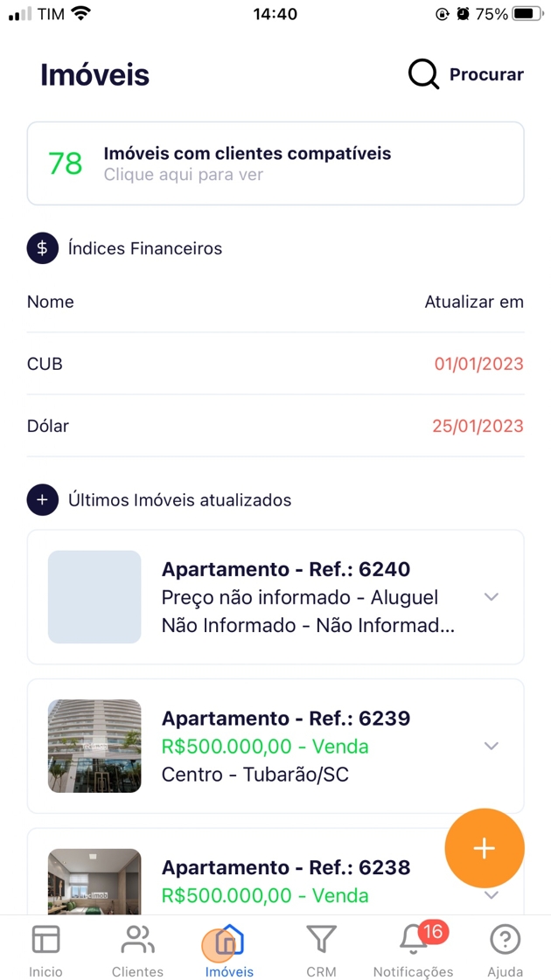This screenshot has width=551, height=980.
Task: Select the CUB index row
Action: click(275, 364)
